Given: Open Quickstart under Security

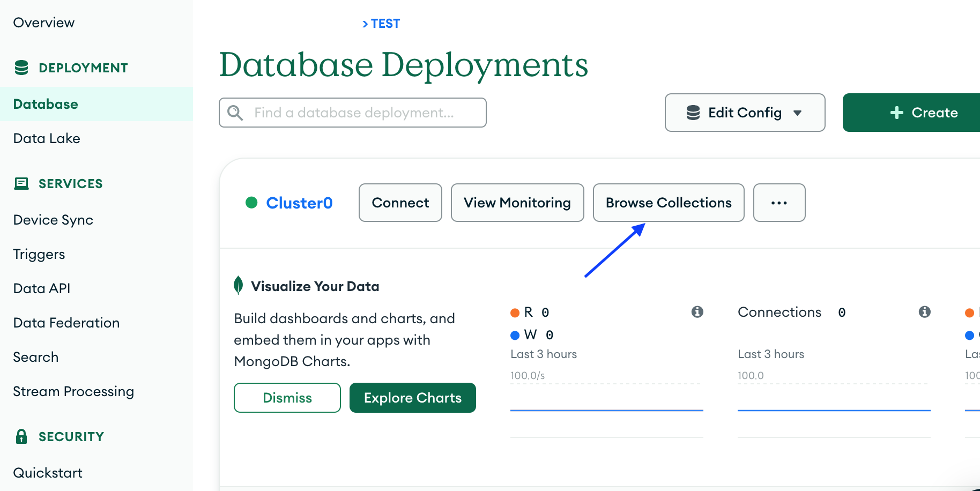Looking at the screenshot, I should [48, 473].
